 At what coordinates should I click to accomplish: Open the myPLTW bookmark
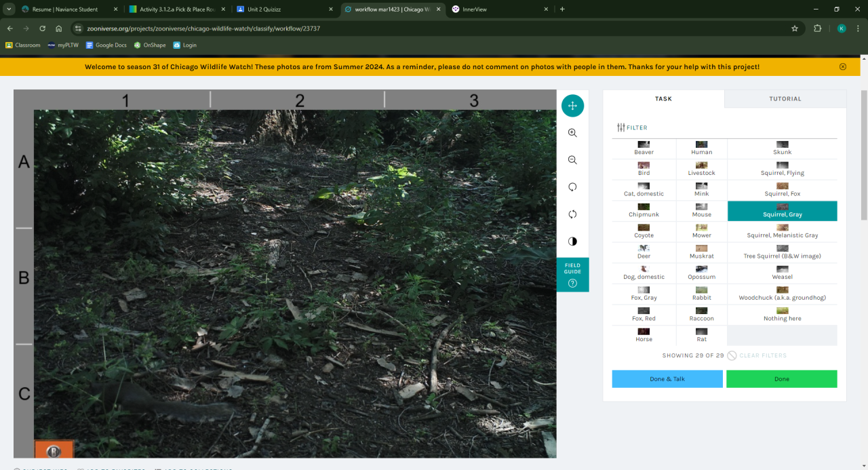click(63, 45)
